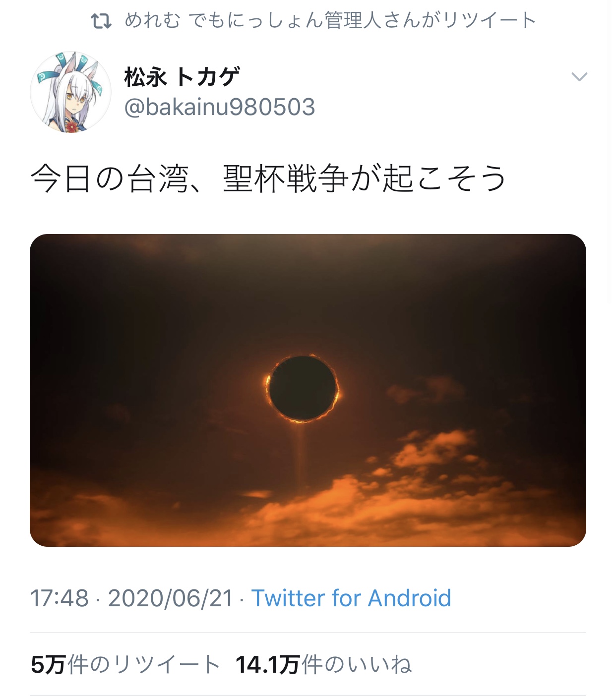
Task: Click the tweet text about 聖杯戦争
Action: pos(268,177)
